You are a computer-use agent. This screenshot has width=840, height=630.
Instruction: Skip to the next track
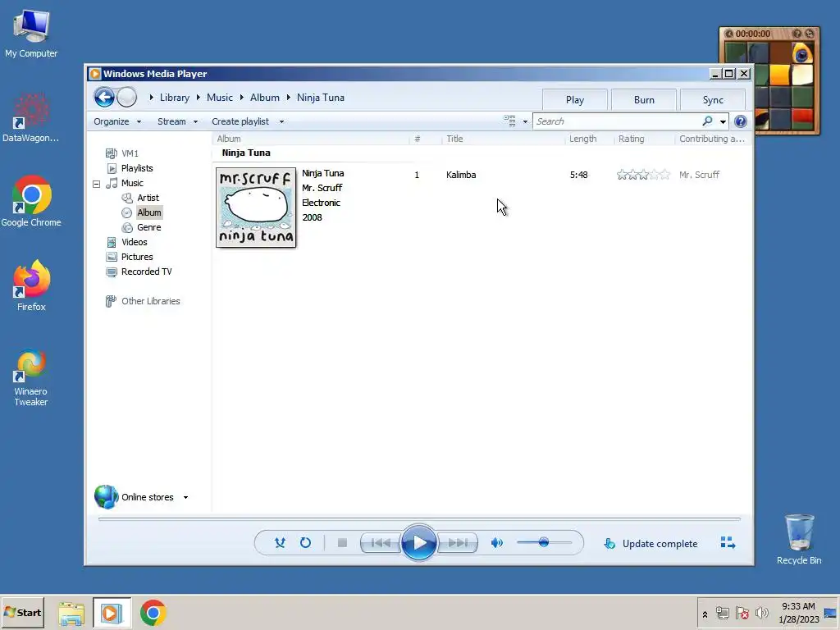458,543
